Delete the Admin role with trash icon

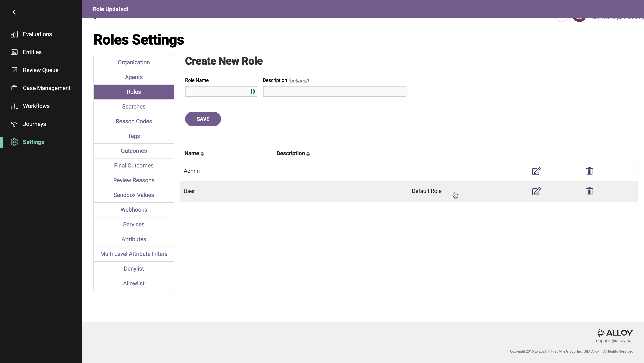589,171
